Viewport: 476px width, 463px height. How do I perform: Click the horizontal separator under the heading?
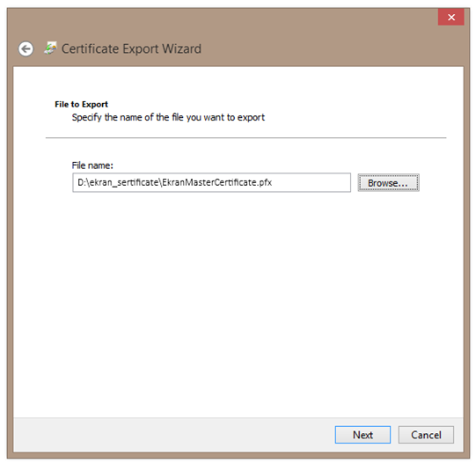coord(245,138)
